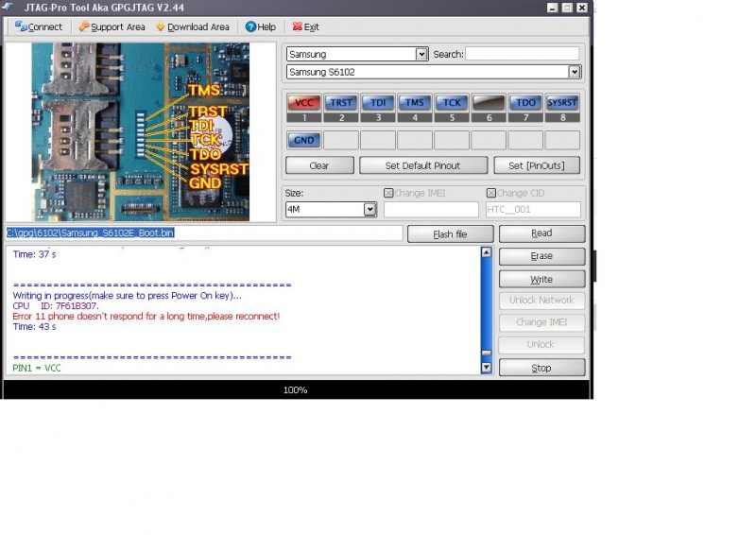Click the Read button

pos(541,233)
